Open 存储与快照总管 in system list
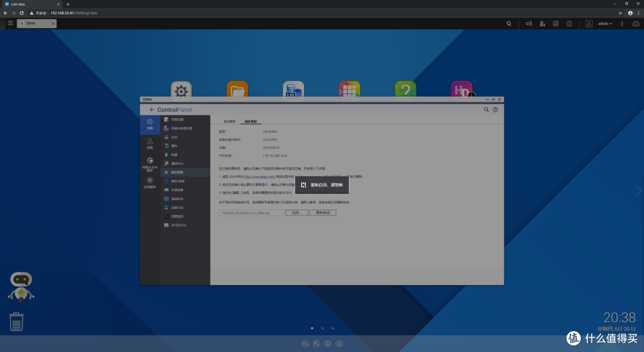This screenshot has width=644, height=352. point(185,129)
